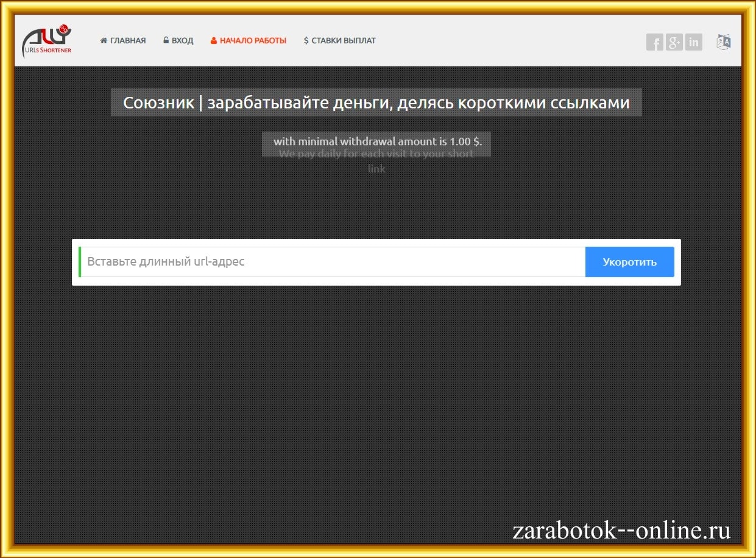
Task: Click the padlock icon beside Вход
Action: (x=166, y=41)
